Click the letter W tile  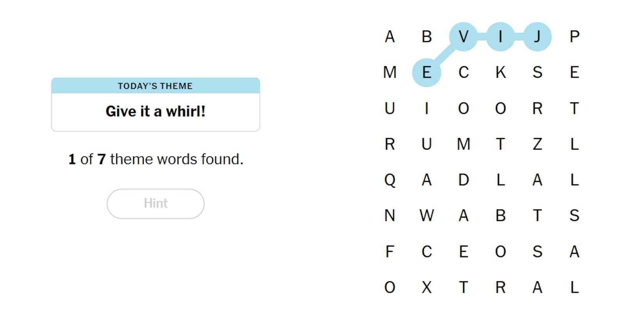[427, 216]
